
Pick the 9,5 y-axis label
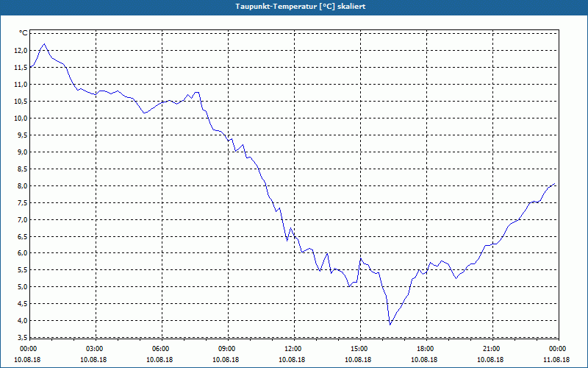[x=22, y=135]
